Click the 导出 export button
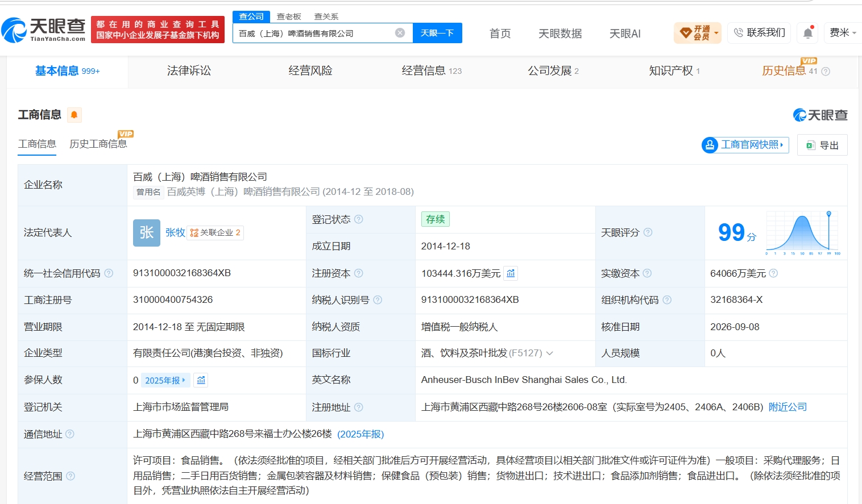This screenshot has width=862, height=504. pos(822,145)
